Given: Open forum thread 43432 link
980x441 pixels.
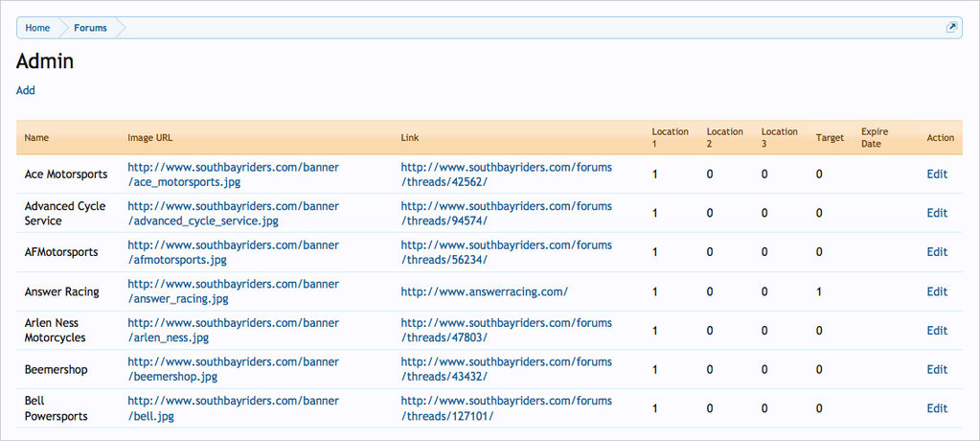Looking at the screenshot, I should tap(506, 369).
